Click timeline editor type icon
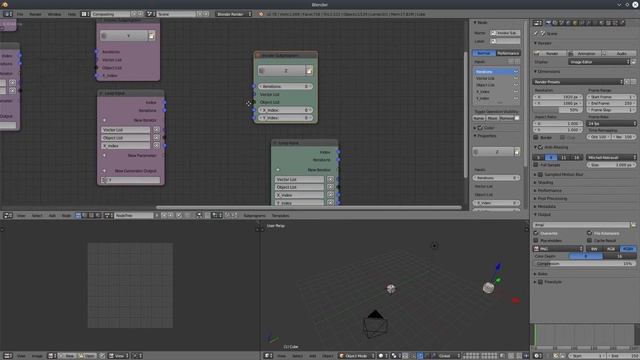640x360 pixels. [538, 356]
